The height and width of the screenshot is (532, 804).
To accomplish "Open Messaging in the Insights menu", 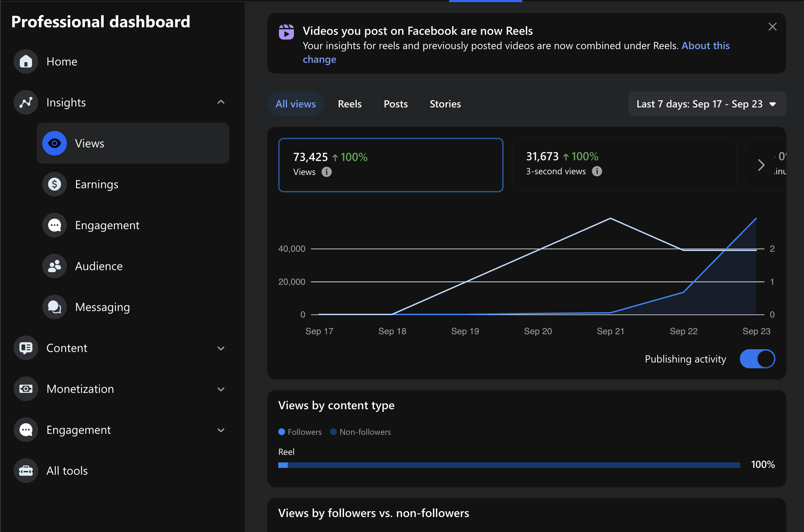I will pos(133,307).
